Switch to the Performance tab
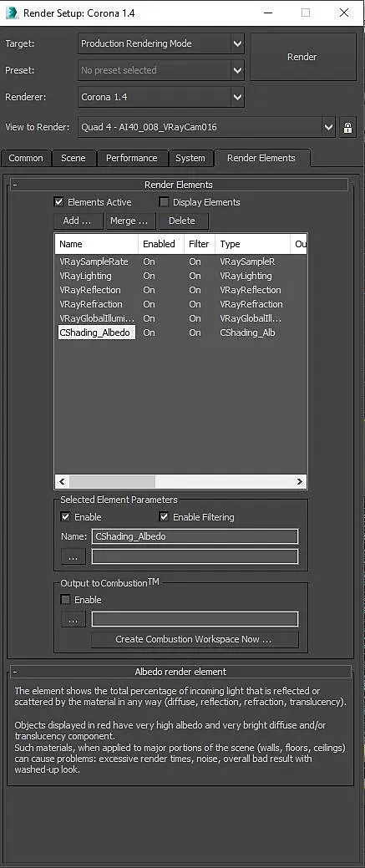Viewport: 365px width, 868px height. (x=132, y=159)
